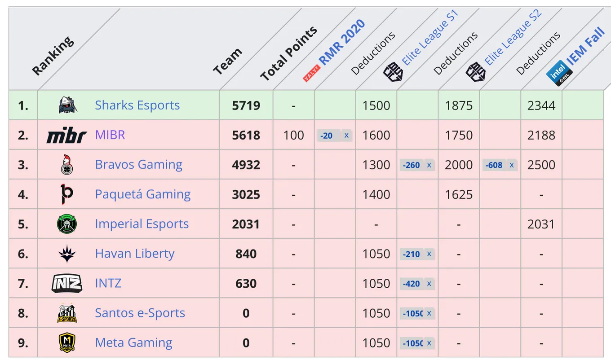Click the Santos e-Sports crest logo
The height and width of the screenshot is (364, 611).
point(67,313)
